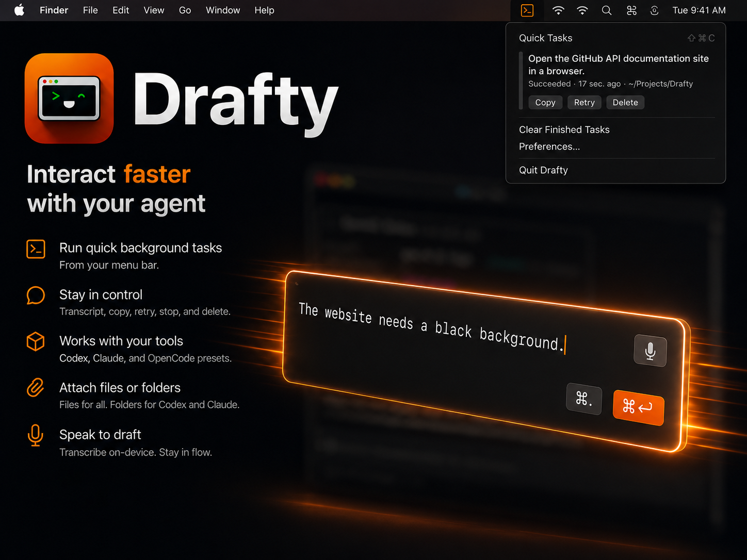
Task: Click the orange word 'faster'
Action: [157, 174]
